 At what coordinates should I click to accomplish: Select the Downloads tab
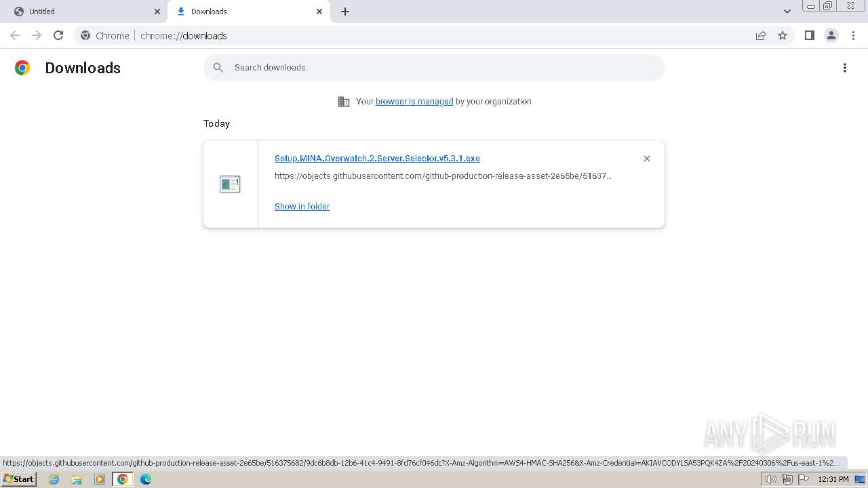(x=249, y=12)
